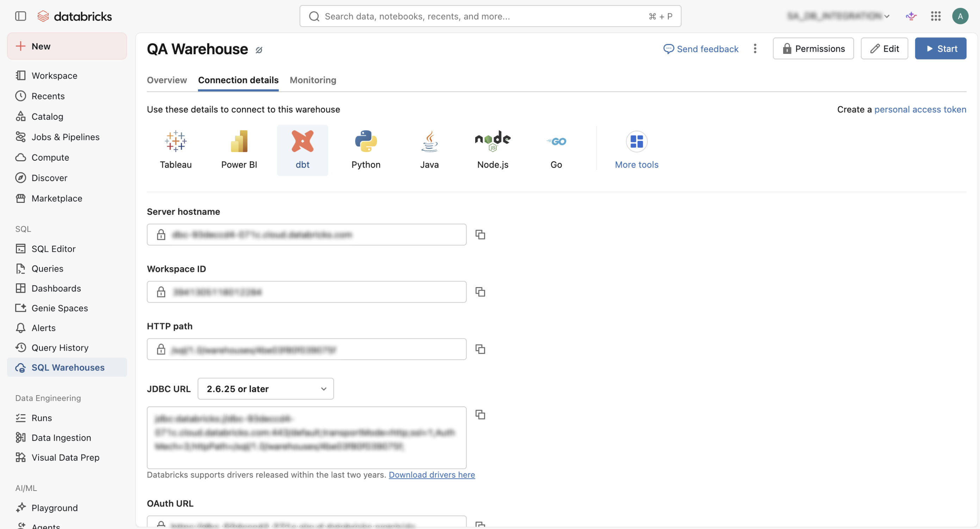Viewport: 980px width, 529px height.
Task: Open warehouse Permissions
Action: (813, 48)
